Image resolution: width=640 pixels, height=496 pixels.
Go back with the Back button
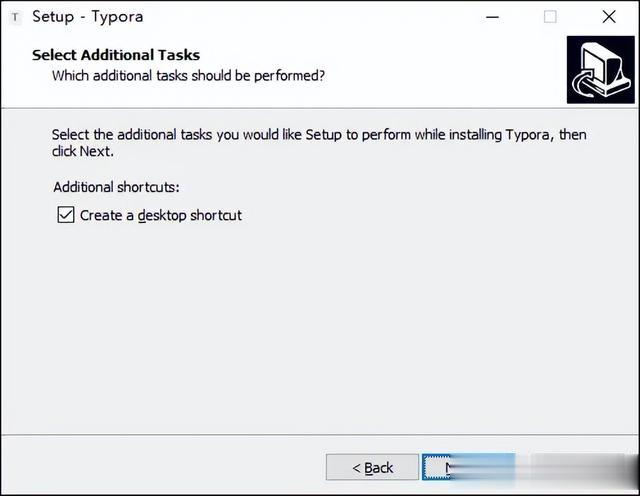coord(372,467)
